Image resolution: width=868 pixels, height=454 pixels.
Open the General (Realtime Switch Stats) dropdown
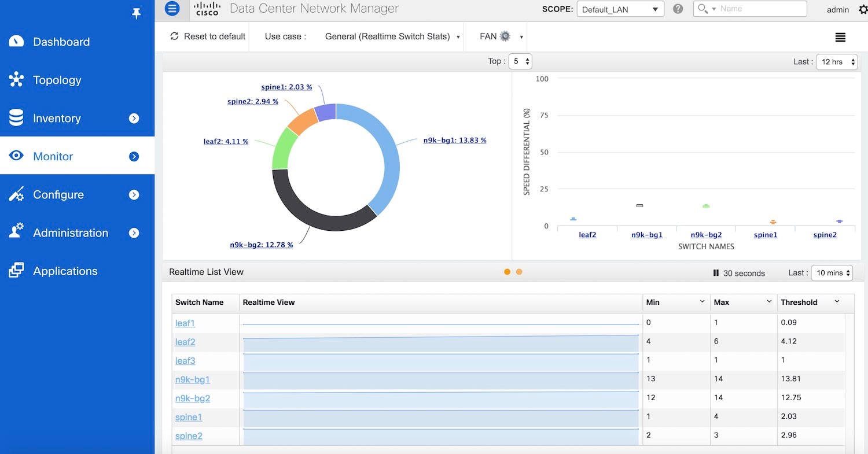pyautogui.click(x=392, y=36)
